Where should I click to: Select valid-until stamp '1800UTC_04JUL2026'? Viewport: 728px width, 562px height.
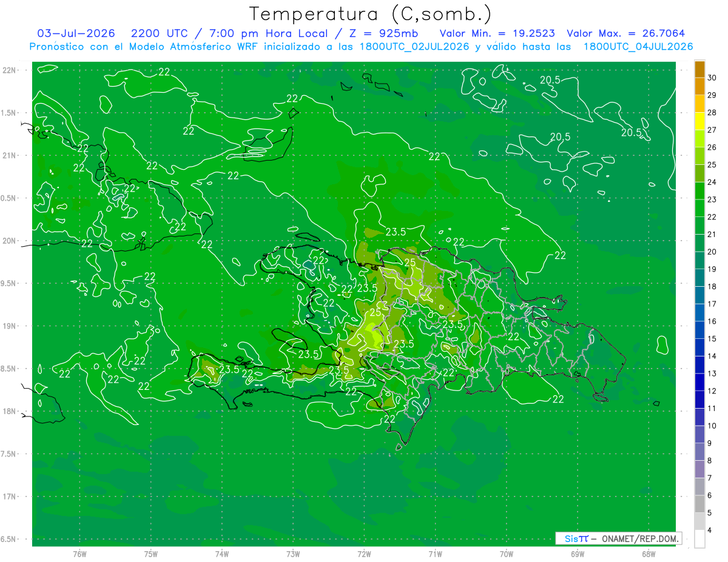[638, 47]
